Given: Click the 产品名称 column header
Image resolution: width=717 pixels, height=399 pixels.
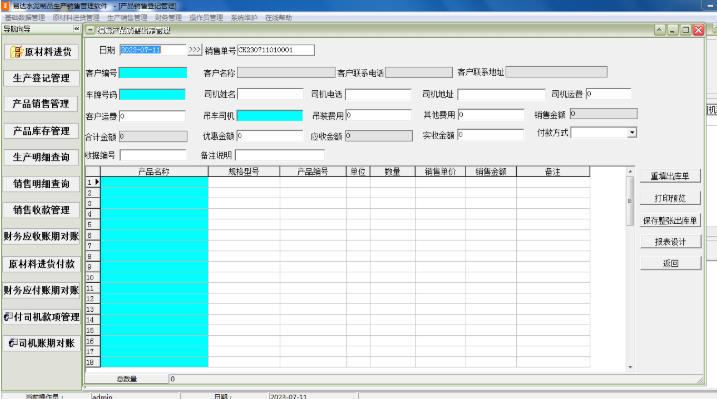Looking at the screenshot, I should pos(154,172).
